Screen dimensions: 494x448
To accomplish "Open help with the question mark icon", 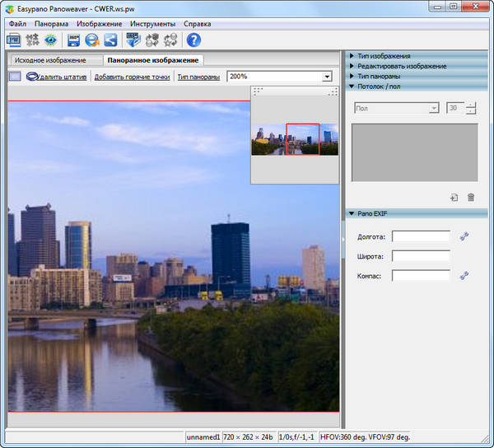I will 193,40.
